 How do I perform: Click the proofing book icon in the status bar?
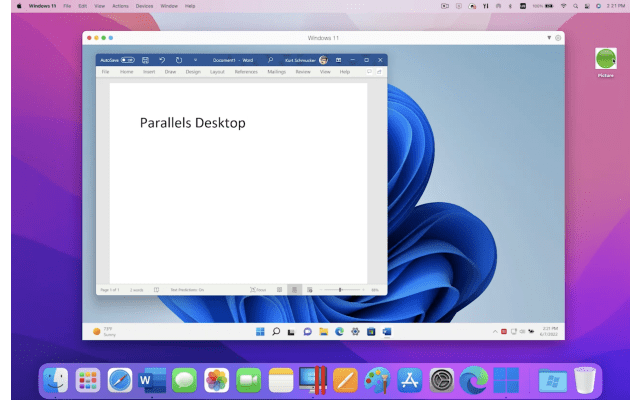(x=156, y=290)
